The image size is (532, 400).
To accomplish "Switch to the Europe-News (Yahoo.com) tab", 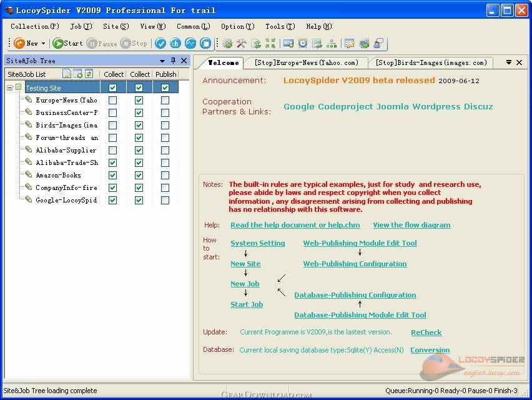I will click(x=307, y=62).
